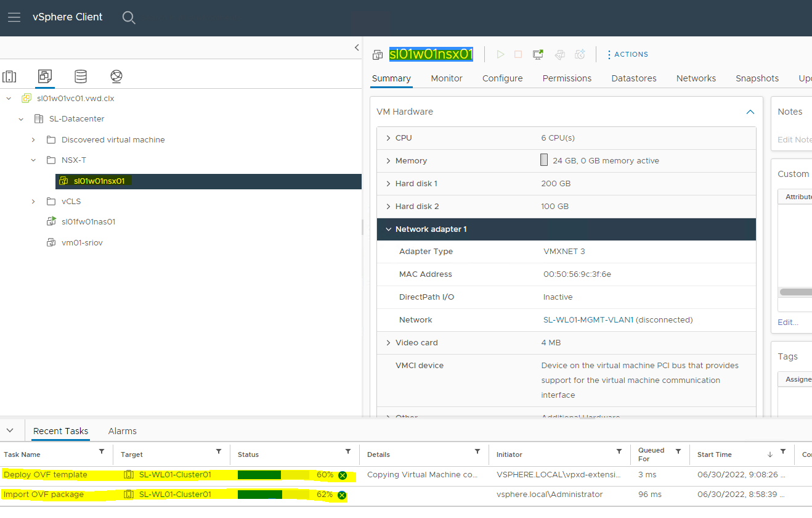Filter the Status column
The width and height of the screenshot is (812, 518).
348,451
